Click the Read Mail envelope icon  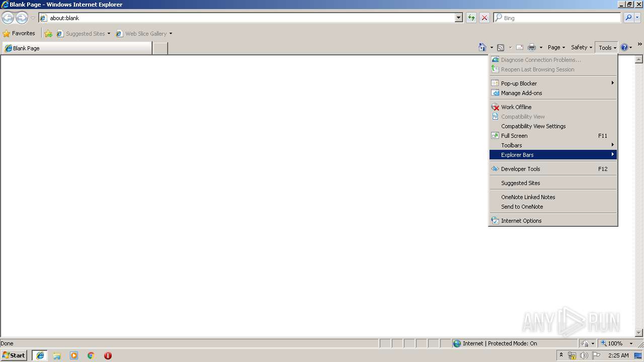click(520, 48)
